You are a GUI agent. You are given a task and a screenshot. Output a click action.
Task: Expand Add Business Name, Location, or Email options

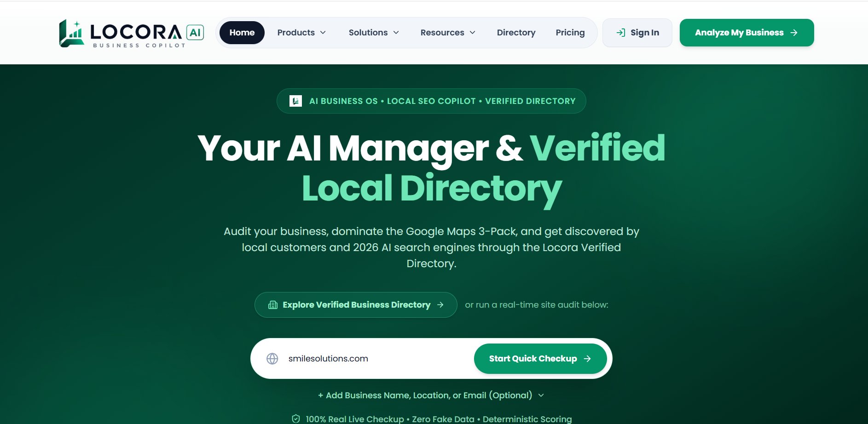[431, 395]
